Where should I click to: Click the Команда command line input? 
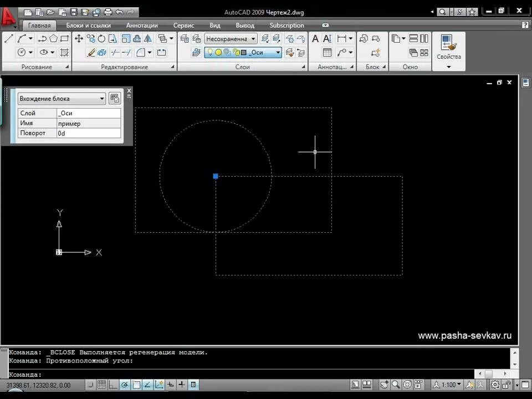(x=241, y=375)
